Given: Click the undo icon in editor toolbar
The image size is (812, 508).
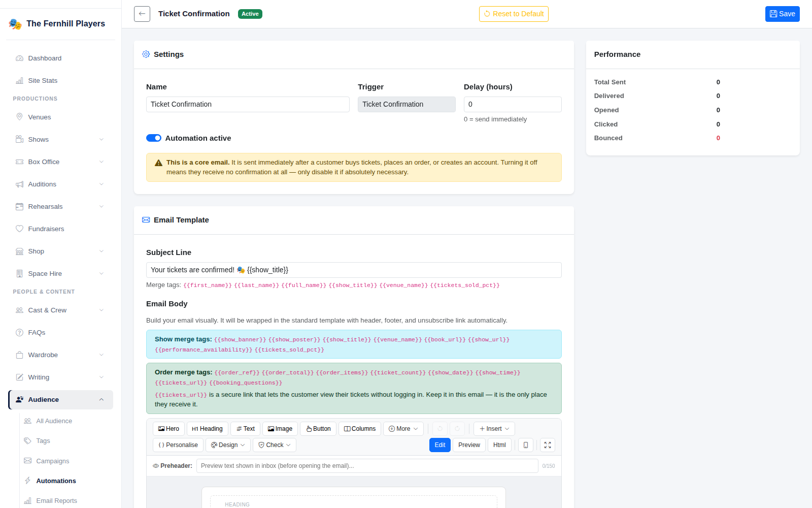Looking at the screenshot, I should (440, 429).
